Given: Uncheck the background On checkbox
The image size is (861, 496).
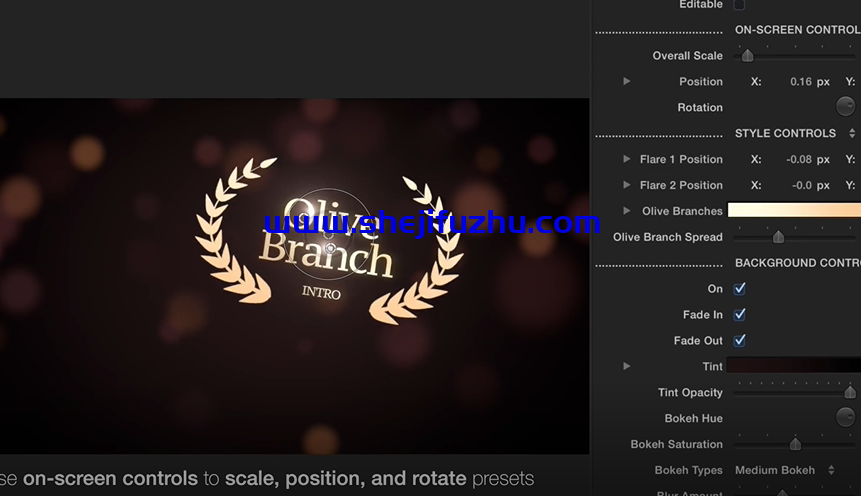Looking at the screenshot, I should coord(740,288).
